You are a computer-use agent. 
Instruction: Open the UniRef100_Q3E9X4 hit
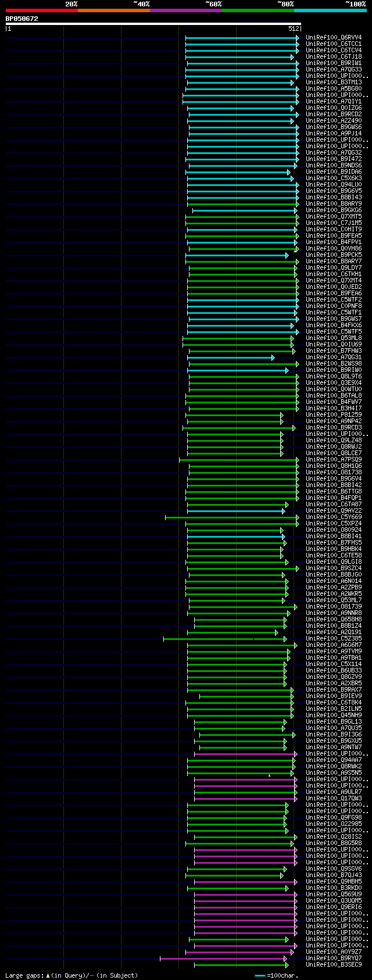334,382
